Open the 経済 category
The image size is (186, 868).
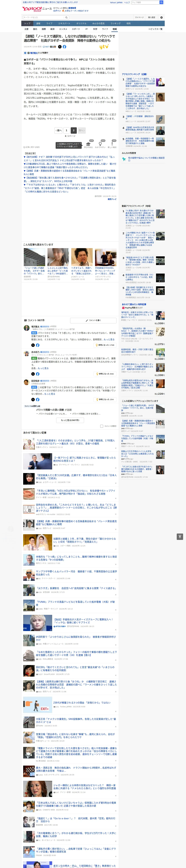pos(52,29)
